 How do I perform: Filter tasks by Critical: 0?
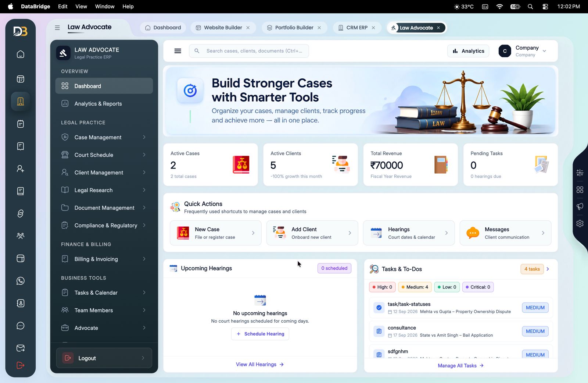478,287
